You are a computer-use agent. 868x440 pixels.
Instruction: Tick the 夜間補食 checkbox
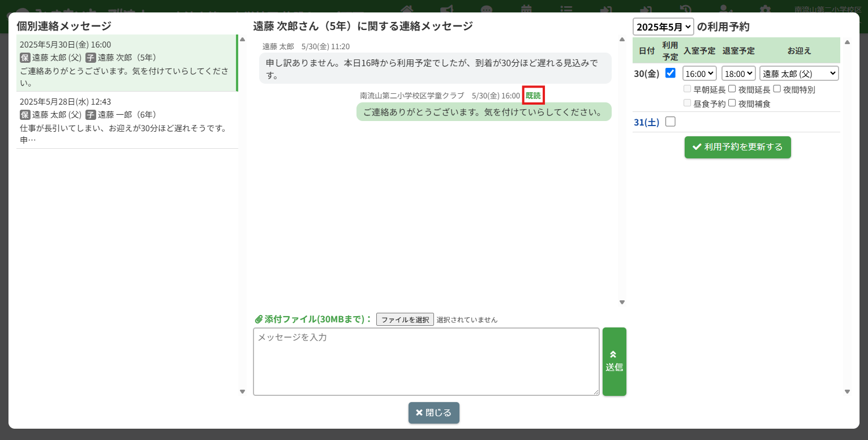[732, 103]
